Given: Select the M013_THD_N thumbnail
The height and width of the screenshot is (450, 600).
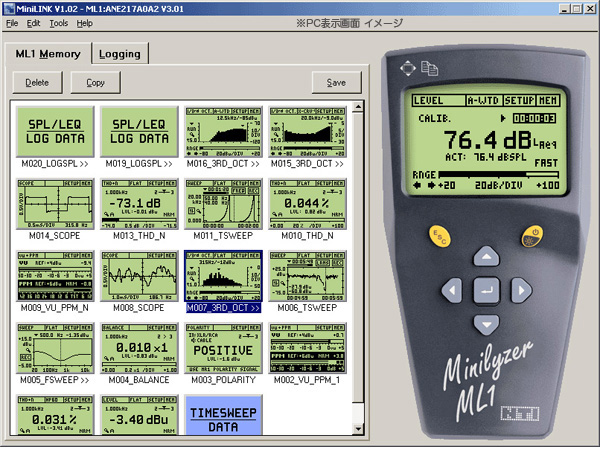Looking at the screenshot, I should click(x=139, y=204).
